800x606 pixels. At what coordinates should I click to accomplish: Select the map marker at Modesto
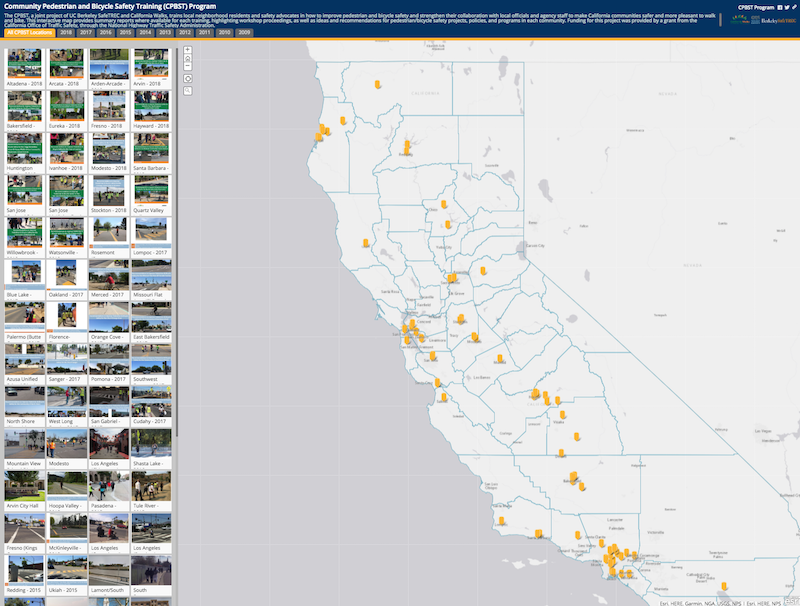[x=474, y=337]
